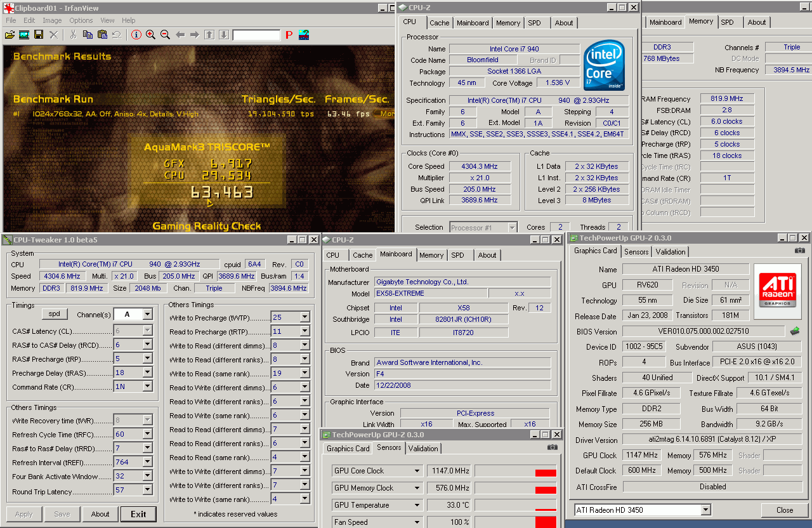Open IrfanView About picture icon

click(304, 35)
